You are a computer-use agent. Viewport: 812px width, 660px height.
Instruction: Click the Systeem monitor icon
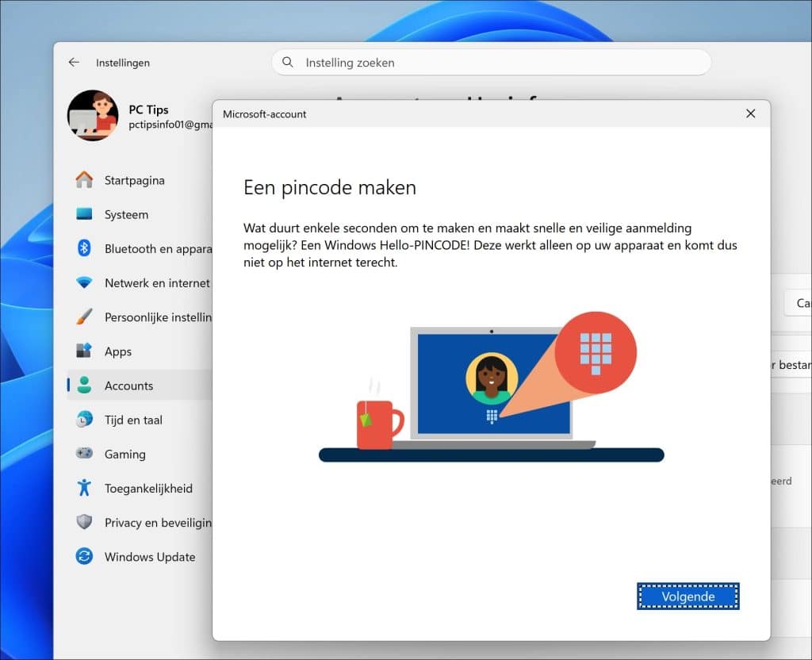click(x=84, y=214)
